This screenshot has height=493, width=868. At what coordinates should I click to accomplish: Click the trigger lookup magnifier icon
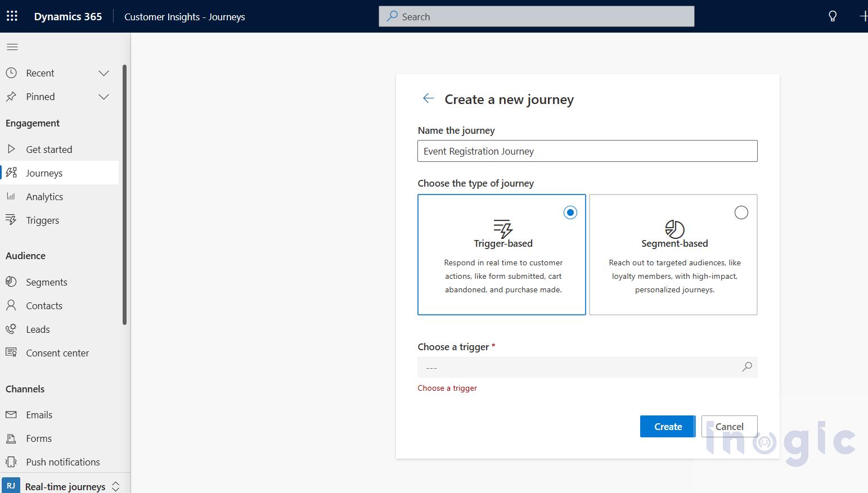tap(747, 367)
